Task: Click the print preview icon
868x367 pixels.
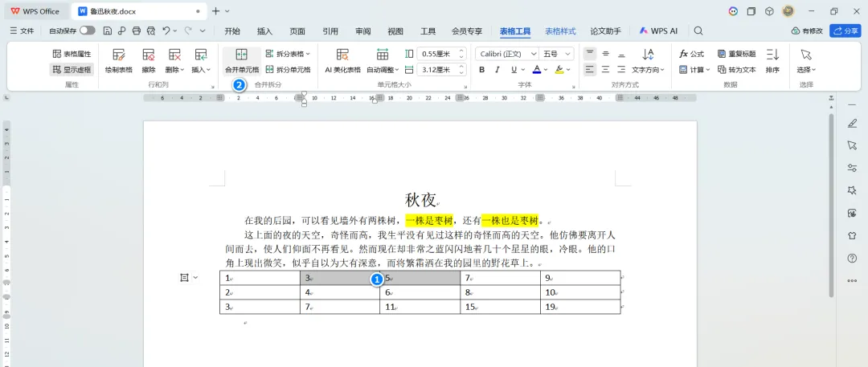Action: (x=150, y=31)
